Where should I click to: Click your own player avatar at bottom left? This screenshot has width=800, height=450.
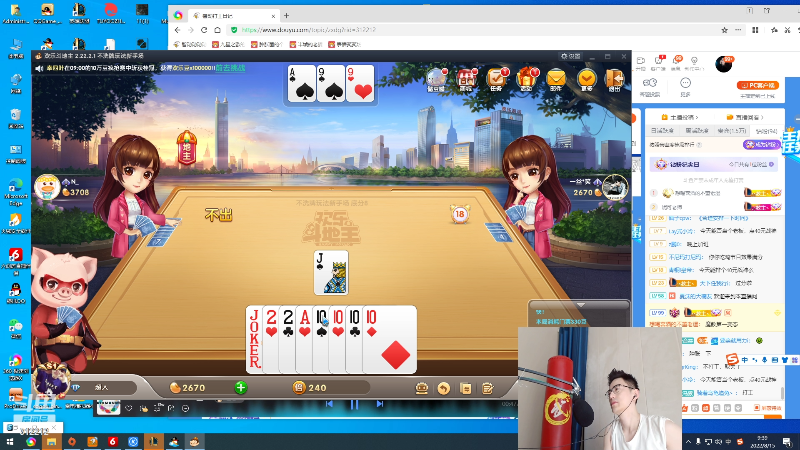click(51, 380)
